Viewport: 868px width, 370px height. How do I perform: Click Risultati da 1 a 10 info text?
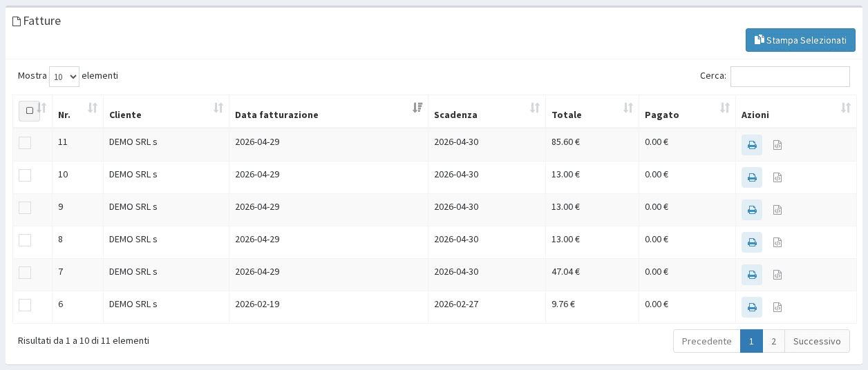click(84, 341)
